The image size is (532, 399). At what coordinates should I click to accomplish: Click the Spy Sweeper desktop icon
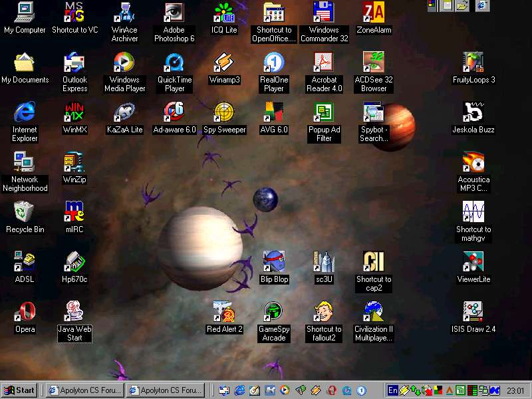[x=224, y=112]
